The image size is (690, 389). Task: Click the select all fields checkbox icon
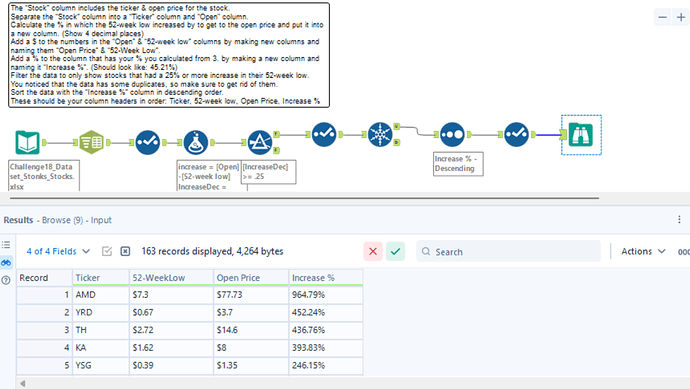click(x=106, y=251)
